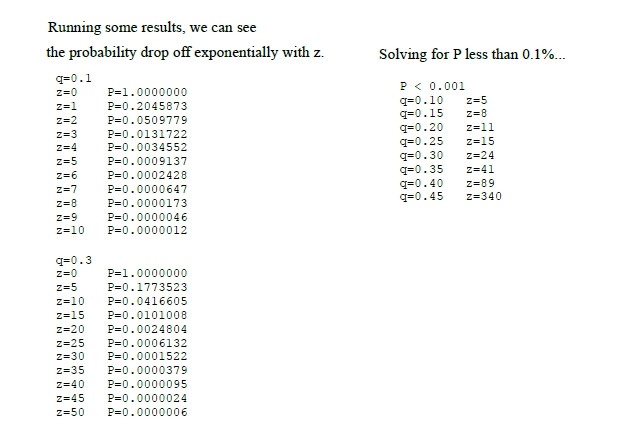Click the row z=5 P=0.0009137
Screen dimensions: 618x441
pos(121,162)
